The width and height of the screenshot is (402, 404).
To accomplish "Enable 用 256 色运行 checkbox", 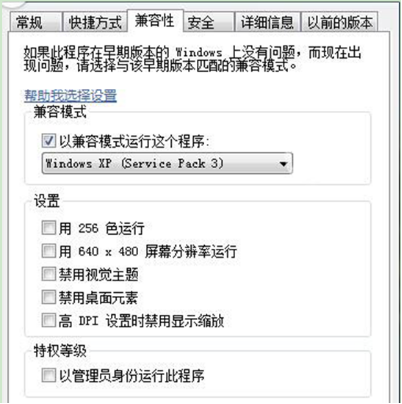I will (x=49, y=228).
